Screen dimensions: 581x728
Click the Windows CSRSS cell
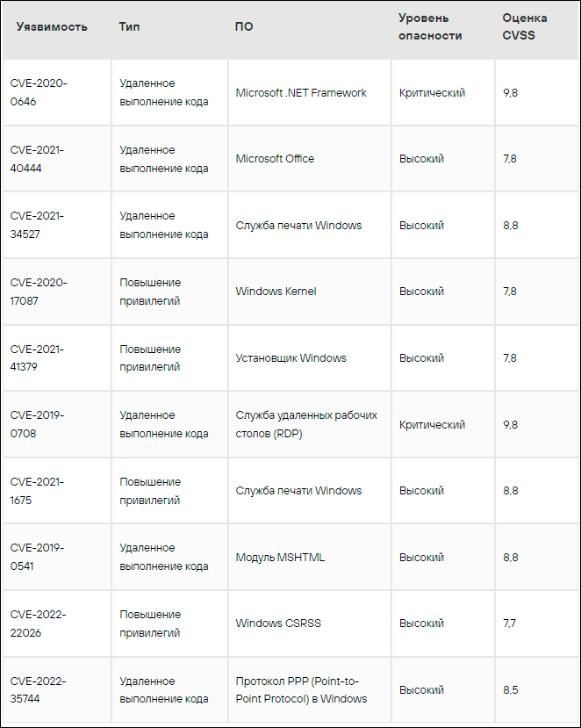click(278, 623)
